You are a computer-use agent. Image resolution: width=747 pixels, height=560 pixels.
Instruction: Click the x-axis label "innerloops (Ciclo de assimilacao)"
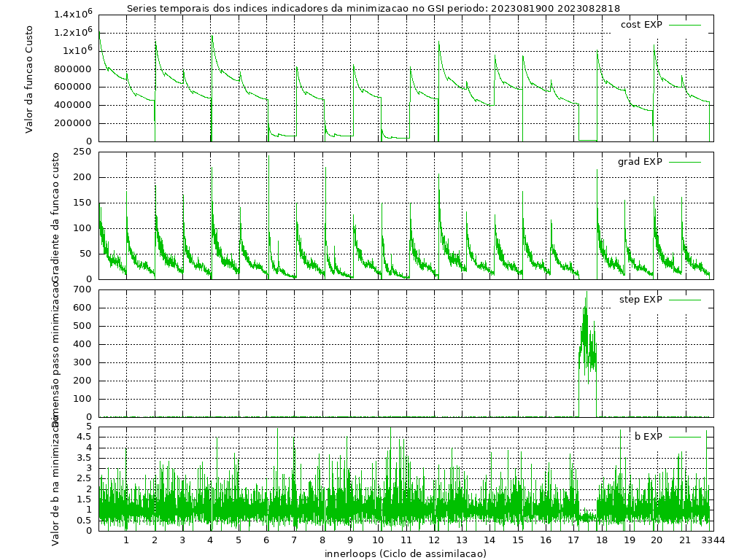[x=405, y=553]
